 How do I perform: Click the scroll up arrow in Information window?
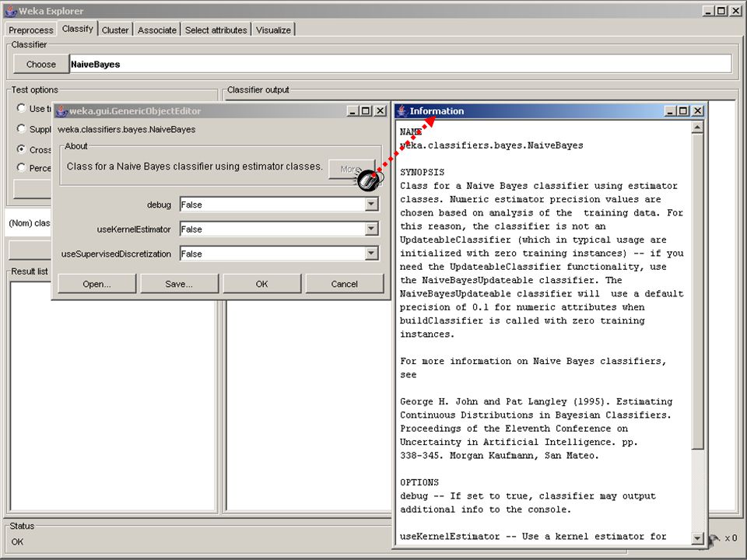click(697, 127)
